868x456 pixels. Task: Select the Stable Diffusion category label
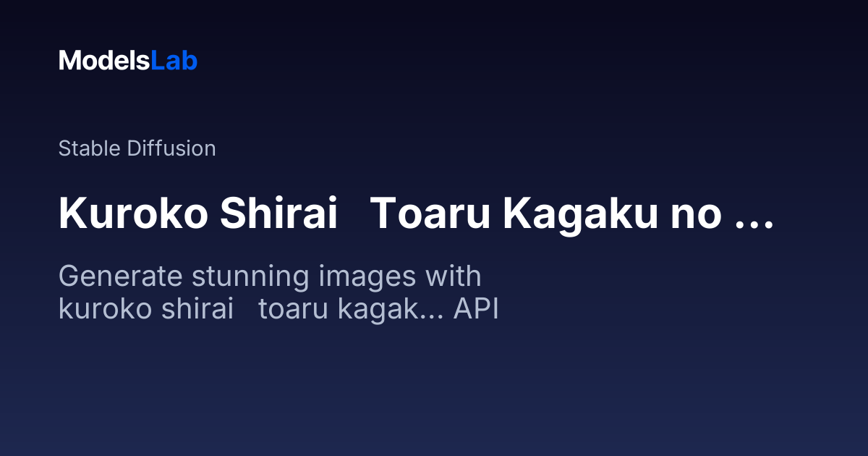137,148
